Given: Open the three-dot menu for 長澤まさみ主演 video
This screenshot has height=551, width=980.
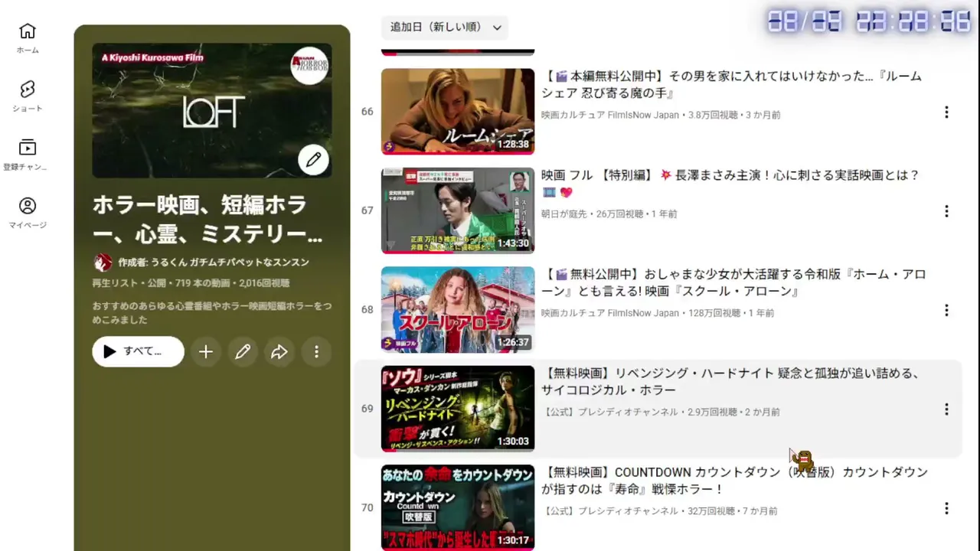Looking at the screenshot, I should [946, 211].
